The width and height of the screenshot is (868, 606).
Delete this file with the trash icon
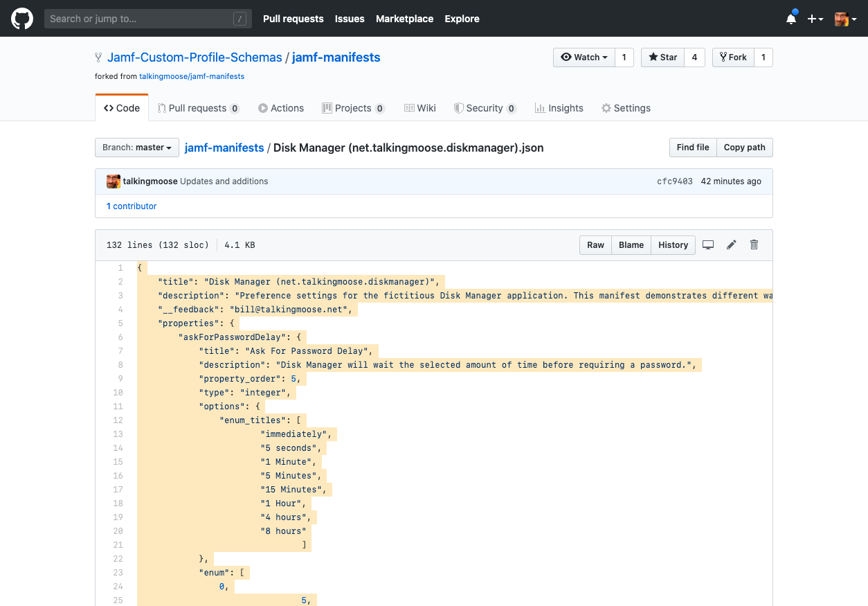tap(754, 245)
